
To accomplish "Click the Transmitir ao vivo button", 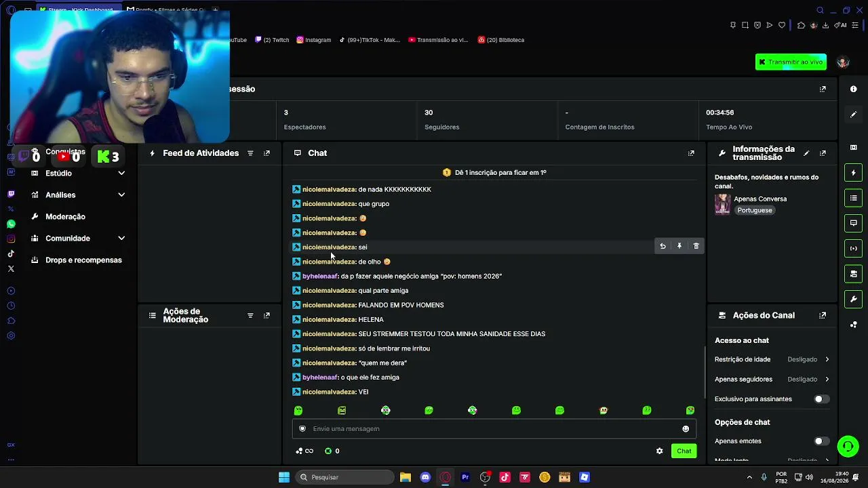I will pyautogui.click(x=791, y=62).
